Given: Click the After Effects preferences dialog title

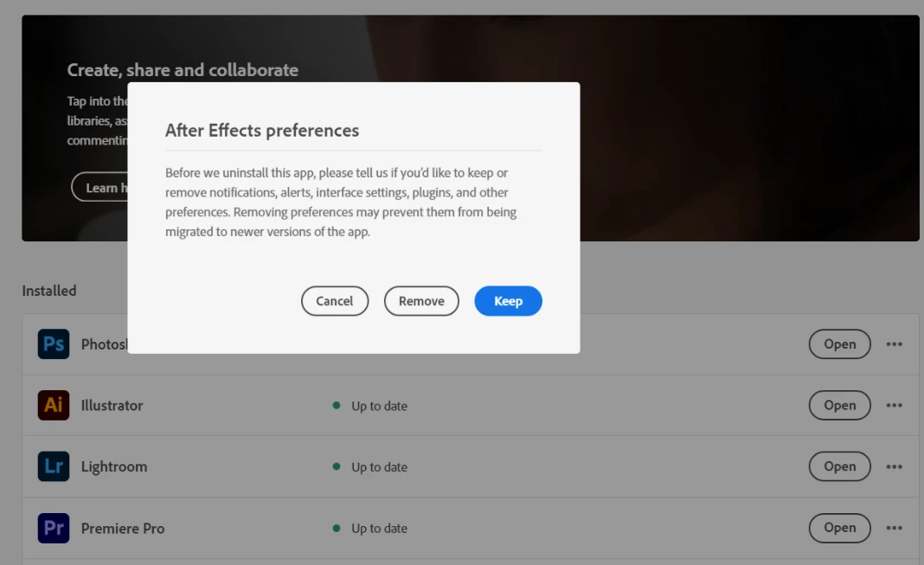Looking at the screenshot, I should pos(262,130).
